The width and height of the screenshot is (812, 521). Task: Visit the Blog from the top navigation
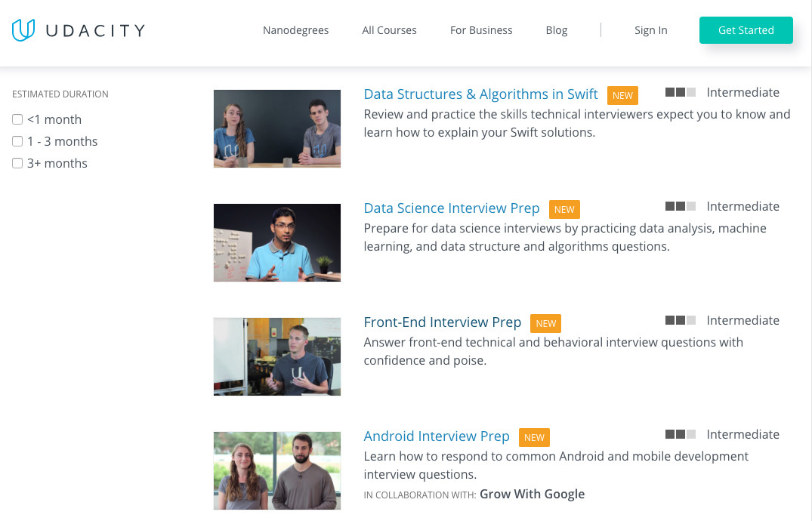tap(556, 30)
